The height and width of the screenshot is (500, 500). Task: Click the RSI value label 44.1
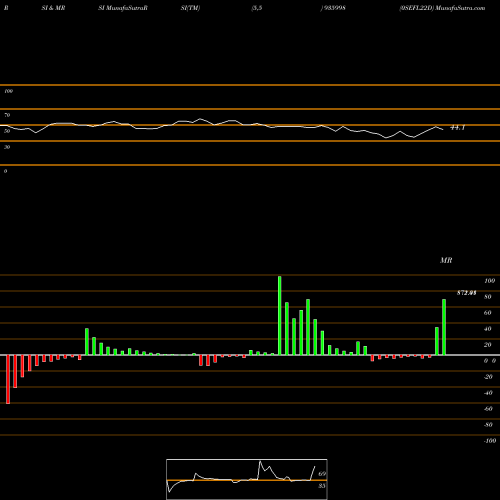click(x=457, y=128)
